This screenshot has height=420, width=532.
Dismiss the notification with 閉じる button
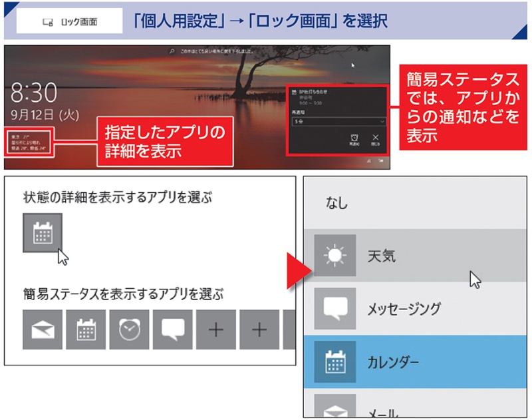pos(375,140)
